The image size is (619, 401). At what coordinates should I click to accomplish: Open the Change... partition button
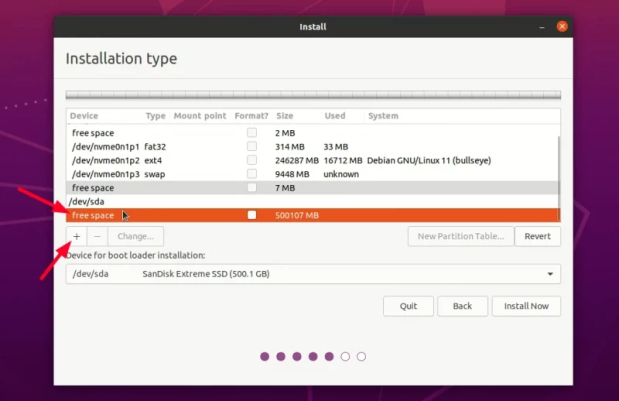coord(135,237)
